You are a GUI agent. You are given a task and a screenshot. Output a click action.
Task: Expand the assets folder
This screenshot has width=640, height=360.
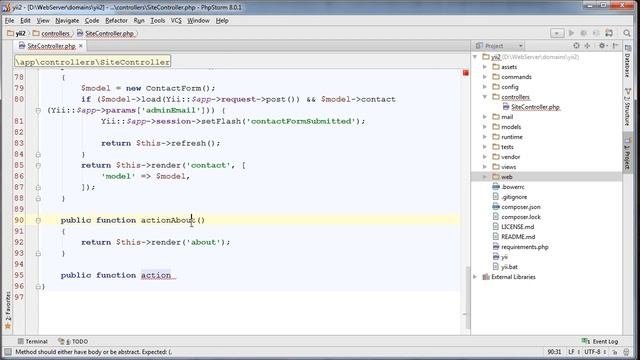click(x=485, y=67)
